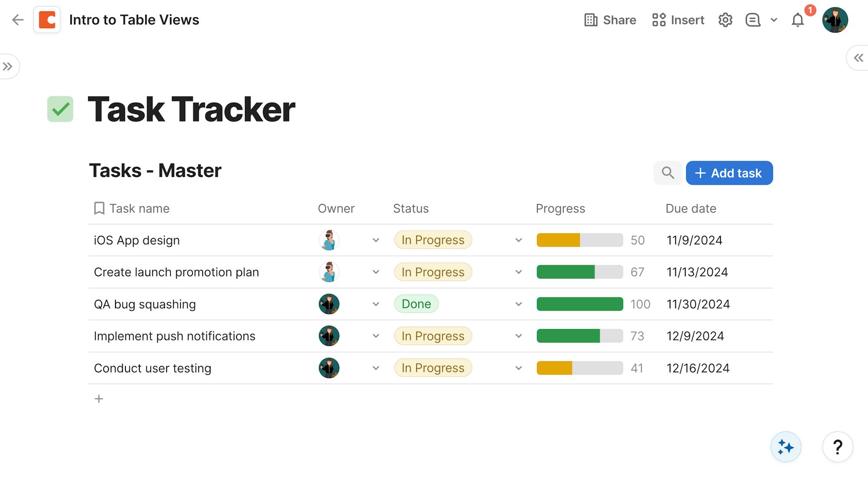868x480 pixels.
Task: Open the help question mark button
Action: [x=838, y=447]
